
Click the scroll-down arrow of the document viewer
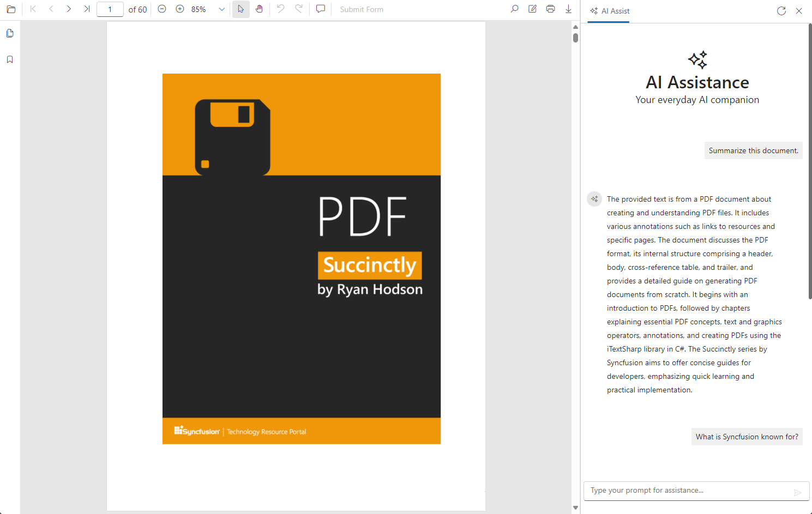pyautogui.click(x=575, y=507)
